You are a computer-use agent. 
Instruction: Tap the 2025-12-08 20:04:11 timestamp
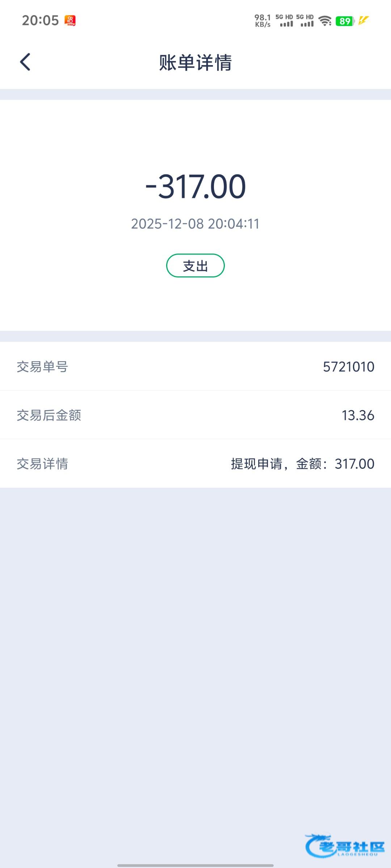195,224
